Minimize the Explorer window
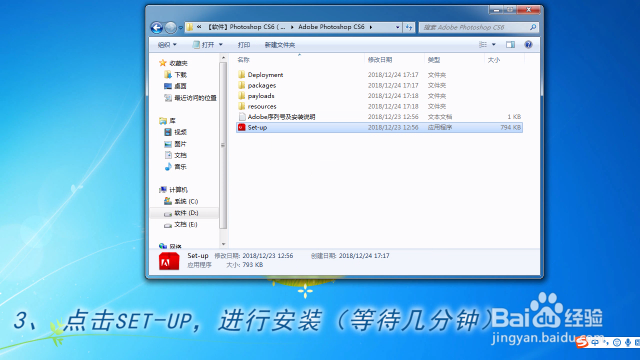This screenshot has height=360, width=640. tap(496, 9)
